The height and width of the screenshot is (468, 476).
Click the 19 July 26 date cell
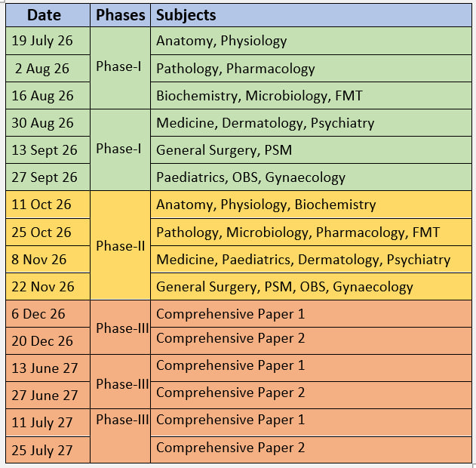tap(48, 41)
